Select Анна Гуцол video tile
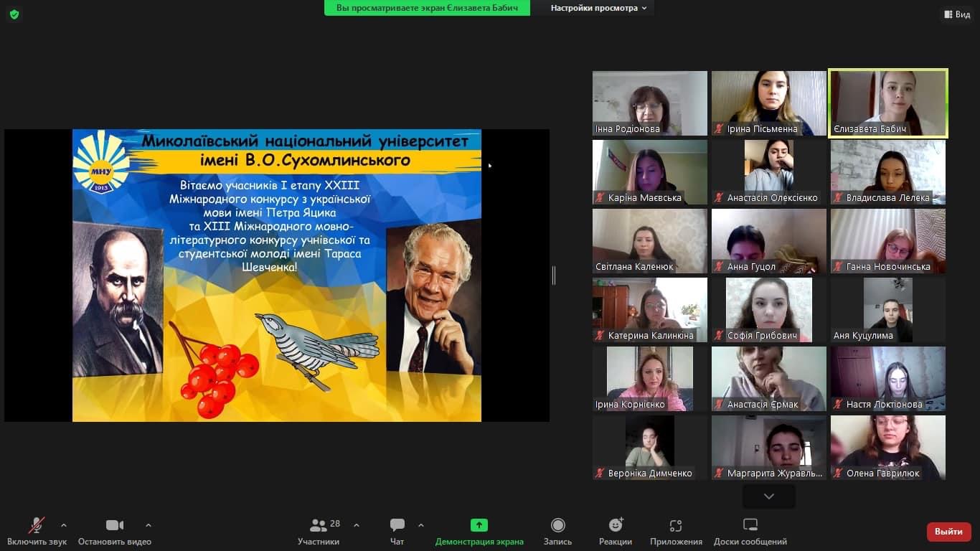The width and height of the screenshot is (980, 551). click(769, 241)
